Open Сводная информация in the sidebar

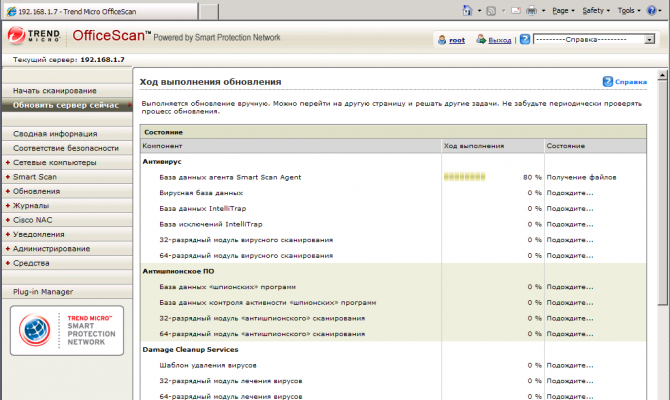point(67,134)
